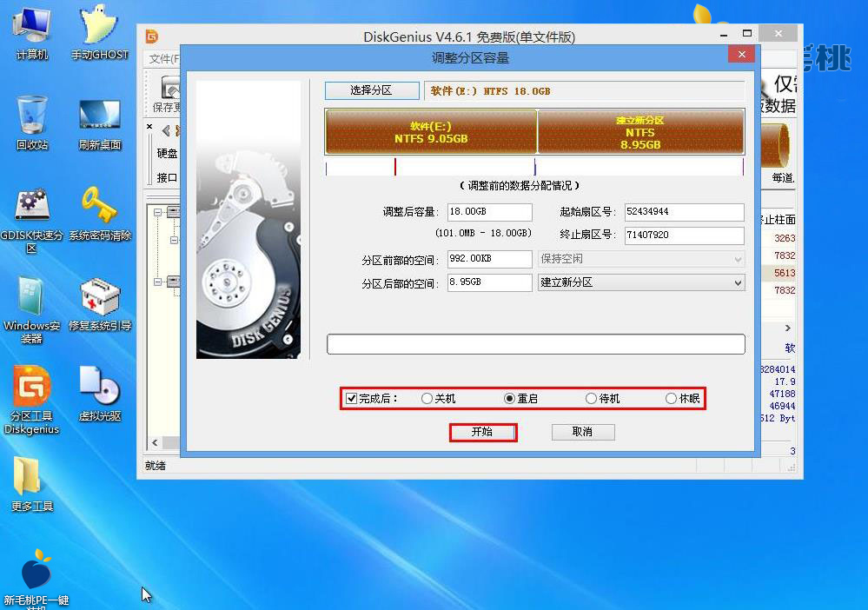The height and width of the screenshot is (610, 868).
Task: Launch GDISK快速分区 tool icon
Action: point(31,221)
